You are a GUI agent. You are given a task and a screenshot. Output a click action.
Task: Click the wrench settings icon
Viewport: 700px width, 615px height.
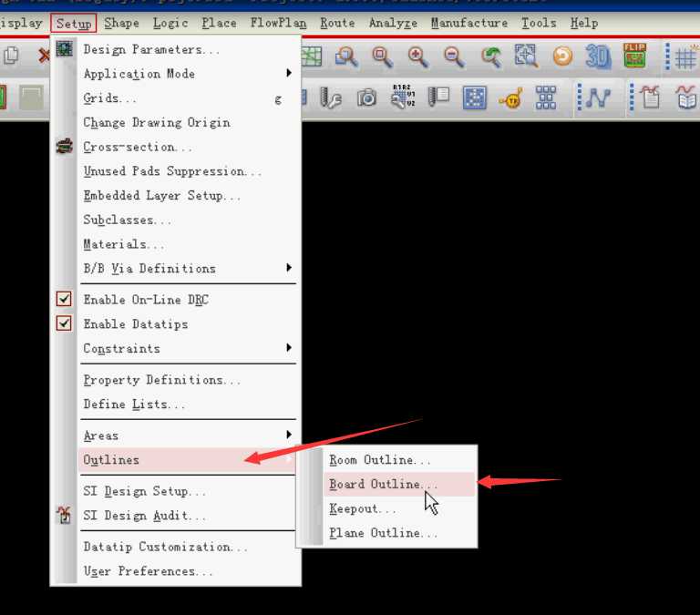pyautogui.click(x=330, y=97)
